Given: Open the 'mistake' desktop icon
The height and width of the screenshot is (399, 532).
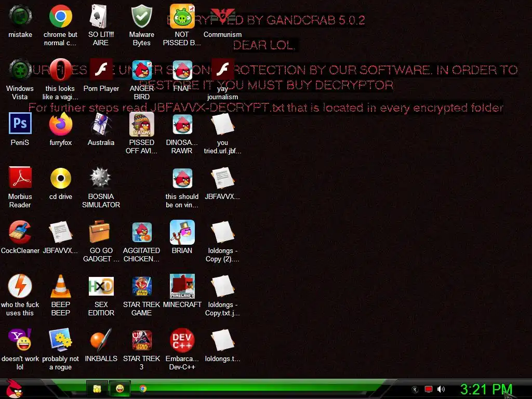Looking at the screenshot, I should 20,16.
